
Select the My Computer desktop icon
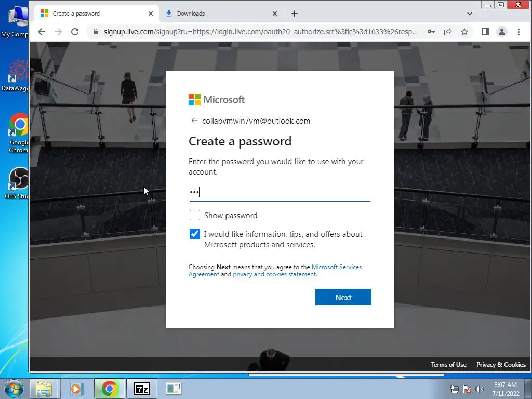pos(15,22)
